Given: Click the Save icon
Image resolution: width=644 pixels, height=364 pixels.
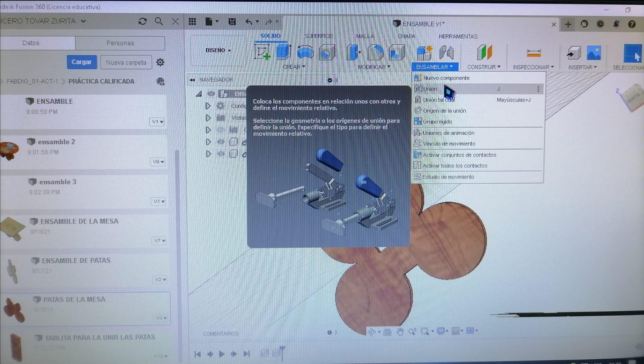Looking at the screenshot, I should coord(232,22).
